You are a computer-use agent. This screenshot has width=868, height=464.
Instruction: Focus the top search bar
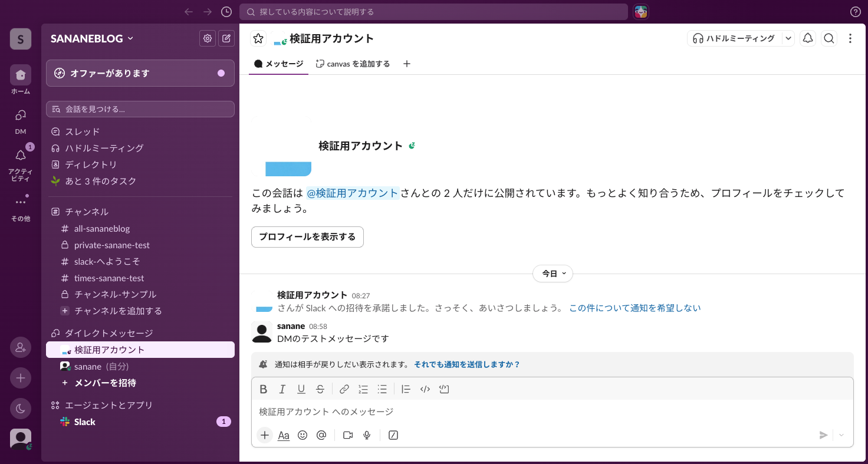(433, 12)
